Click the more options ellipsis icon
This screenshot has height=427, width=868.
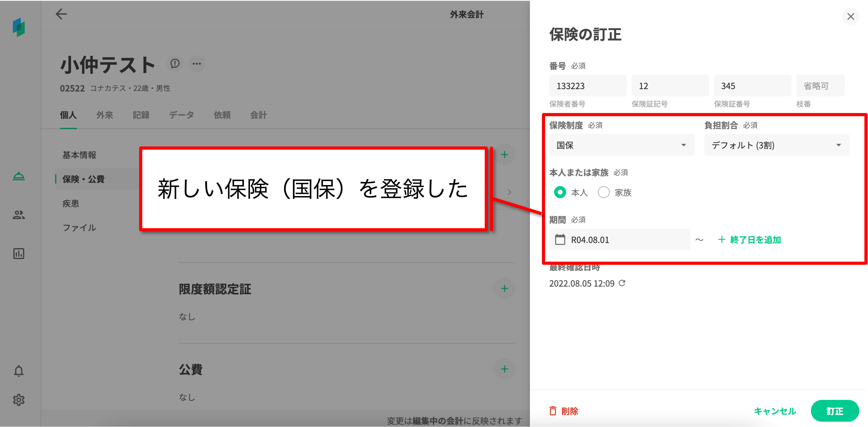click(197, 64)
